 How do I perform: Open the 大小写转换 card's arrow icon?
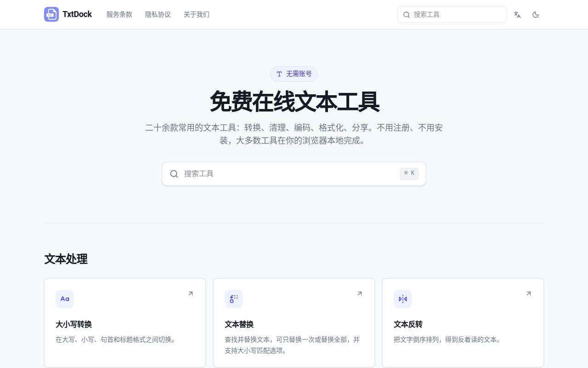[191, 293]
